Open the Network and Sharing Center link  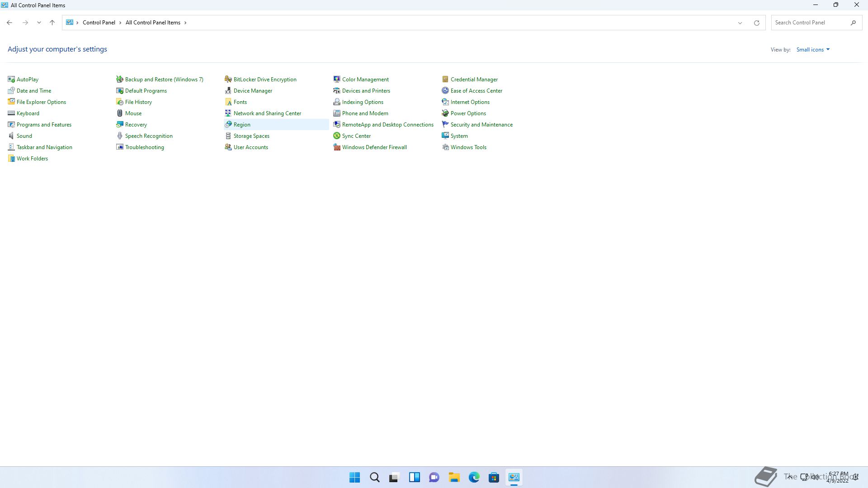click(267, 113)
